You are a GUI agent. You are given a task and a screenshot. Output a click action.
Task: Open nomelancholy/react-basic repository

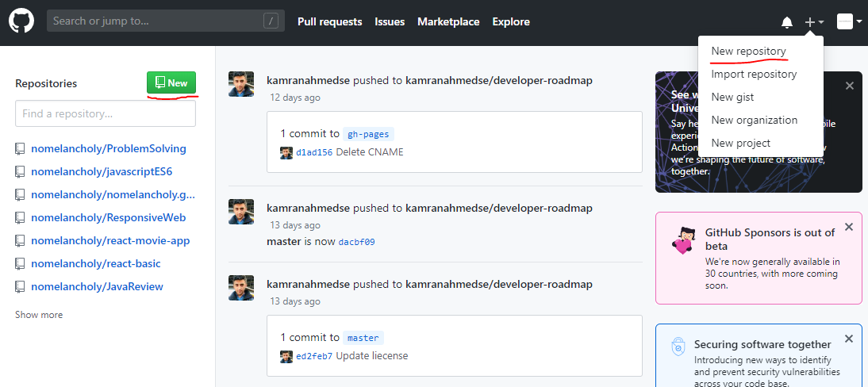click(x=96, y=263)
